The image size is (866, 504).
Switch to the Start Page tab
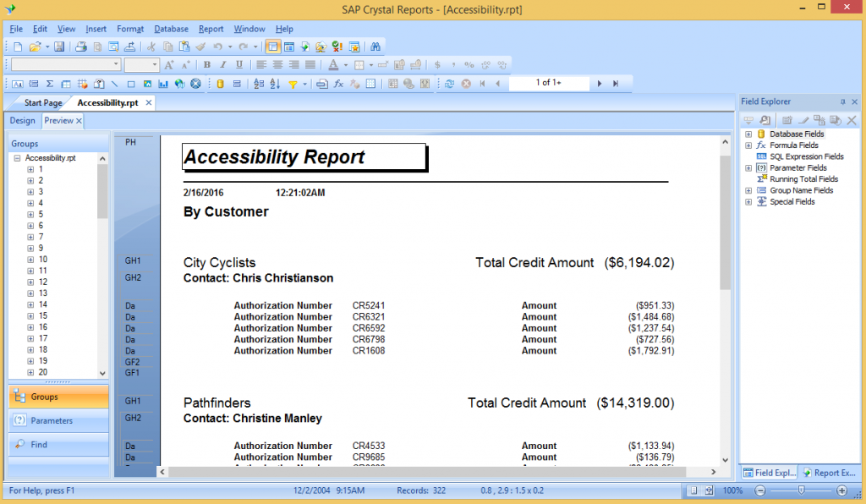(x=43, y=102)
